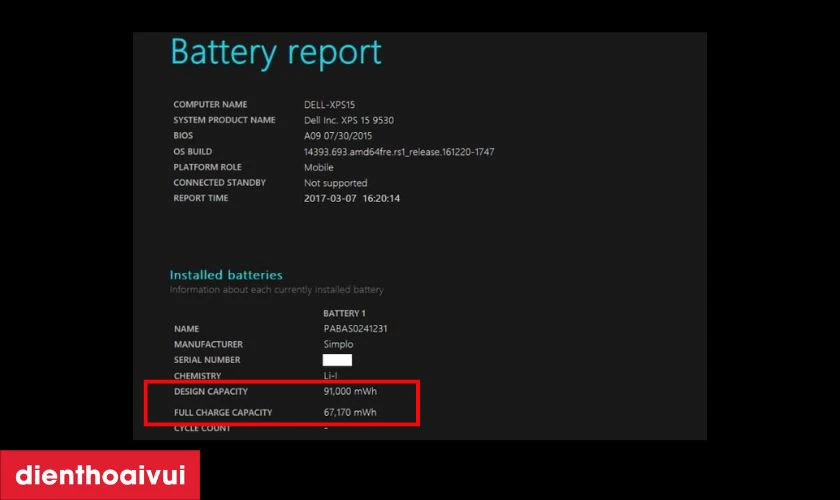Select the 14393.693.amd64fre OS build value
Viewport: 840px width, 500px height.
[x=399, y=152]
